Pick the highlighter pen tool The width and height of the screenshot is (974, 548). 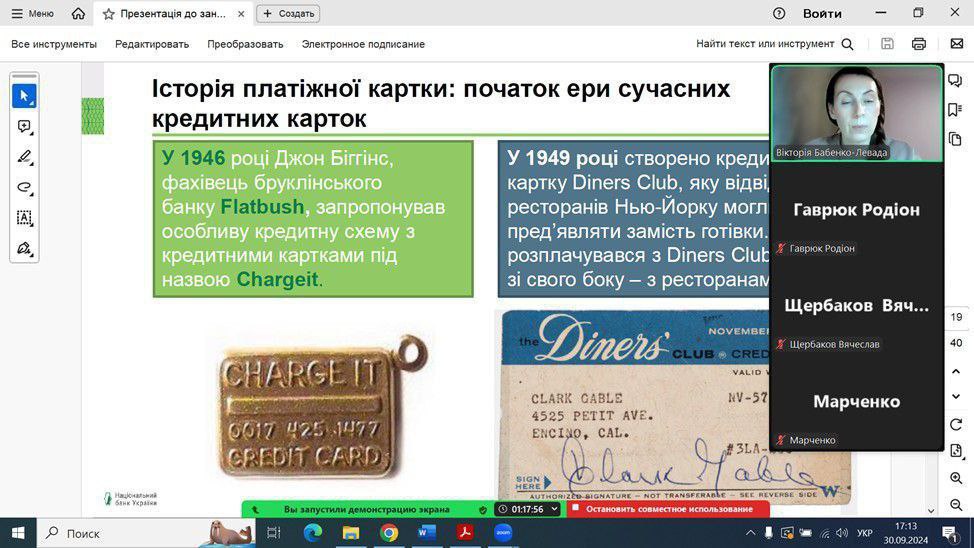(24, 157)
